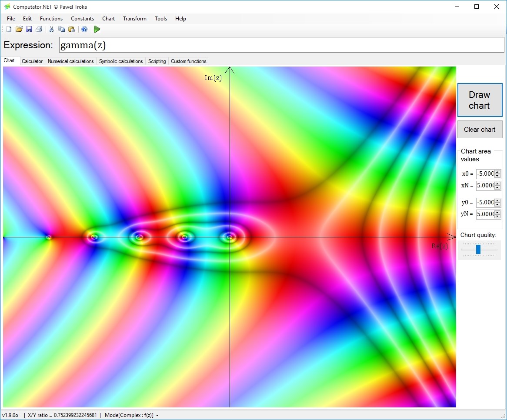Increase xN with the up arrow

point(497,183)
